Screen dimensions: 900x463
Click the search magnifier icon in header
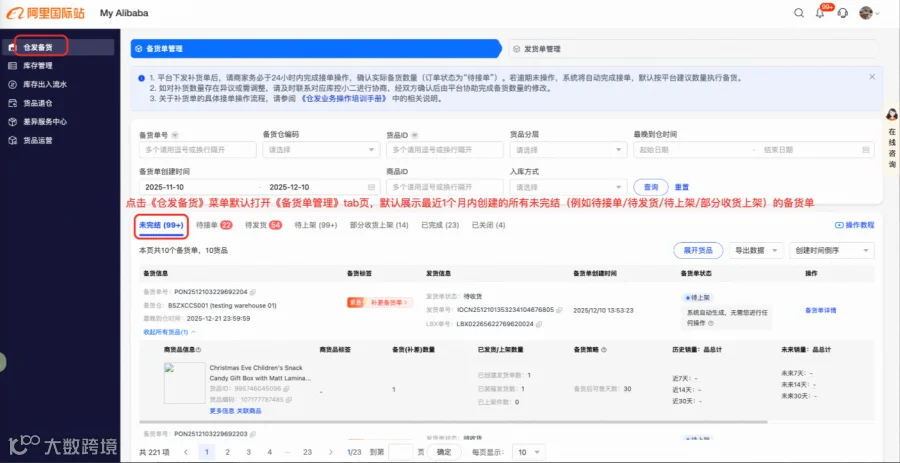(x=798, y=13)
